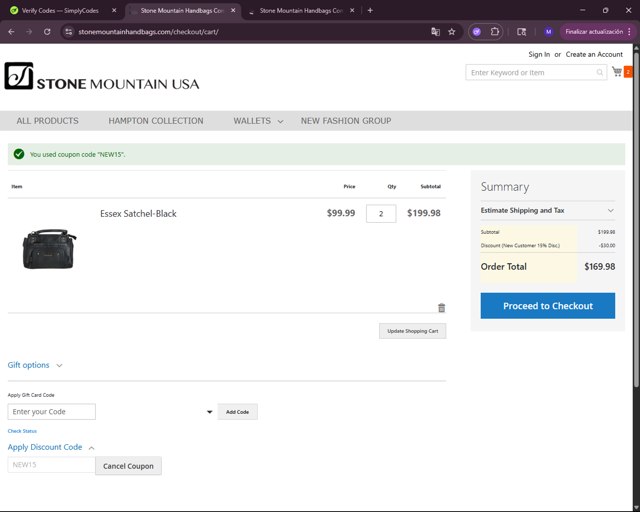Viewport: 640px width, 512px height.
Task: Open the new tab plus button
Action: tap(370, 11)
